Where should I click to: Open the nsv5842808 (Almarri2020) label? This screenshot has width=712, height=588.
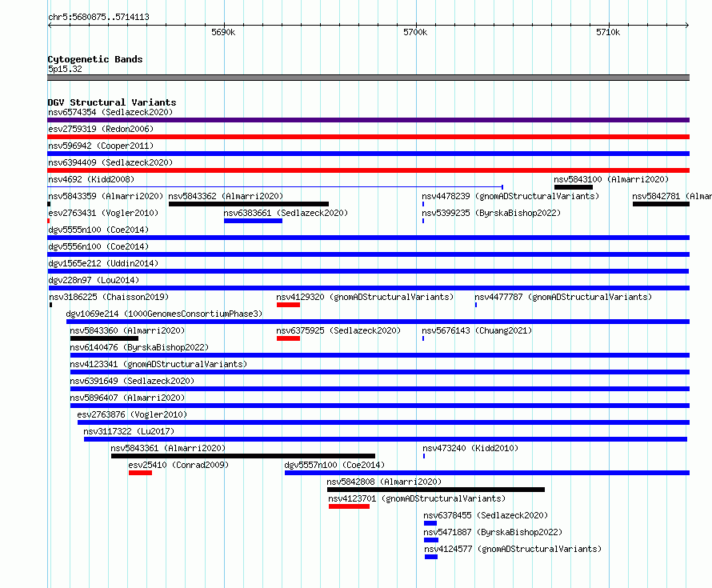click(384, 482)
